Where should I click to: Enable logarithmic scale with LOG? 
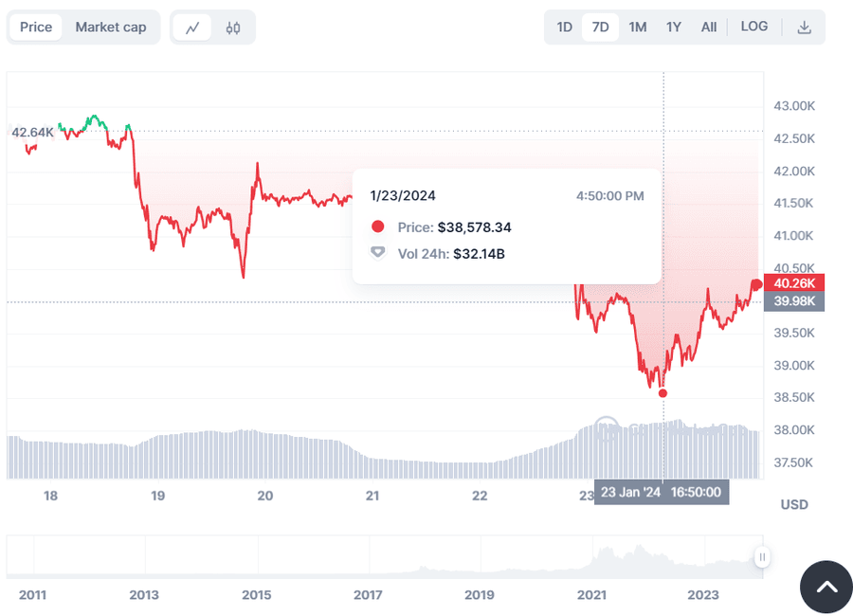[753, 27]
